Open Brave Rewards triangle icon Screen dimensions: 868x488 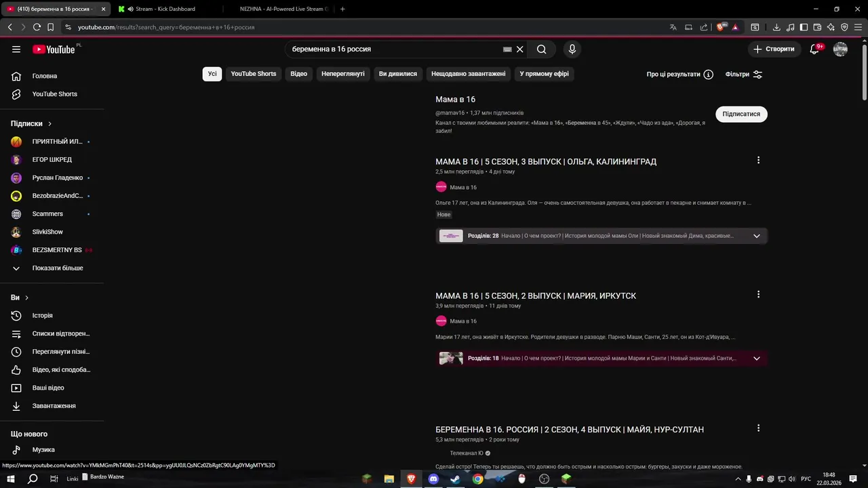tap(735, 27)
